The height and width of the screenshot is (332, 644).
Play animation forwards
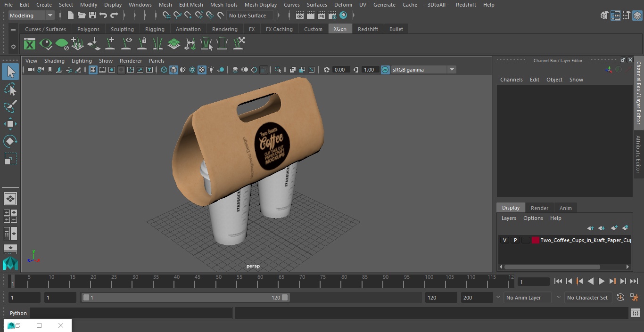(x=601, y=281)
